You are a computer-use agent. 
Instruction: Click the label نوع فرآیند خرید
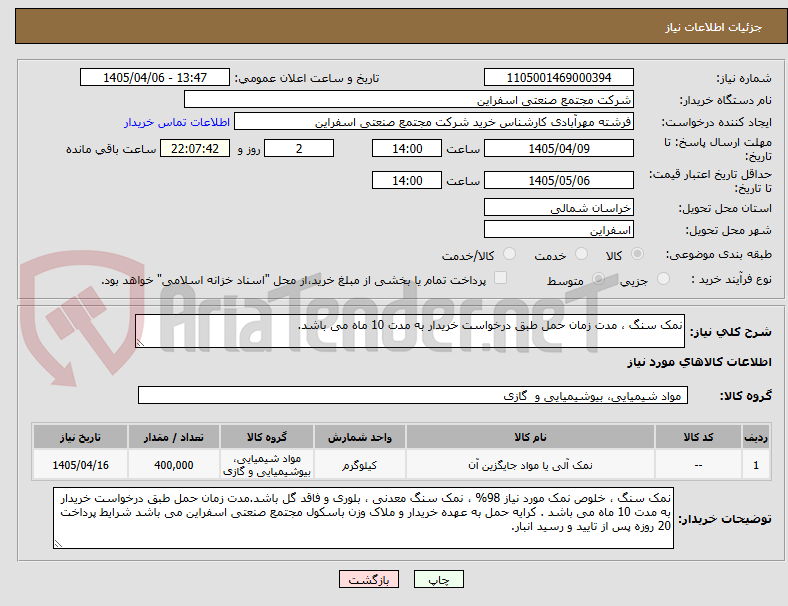pyautogui.click(x=731, y=279)
